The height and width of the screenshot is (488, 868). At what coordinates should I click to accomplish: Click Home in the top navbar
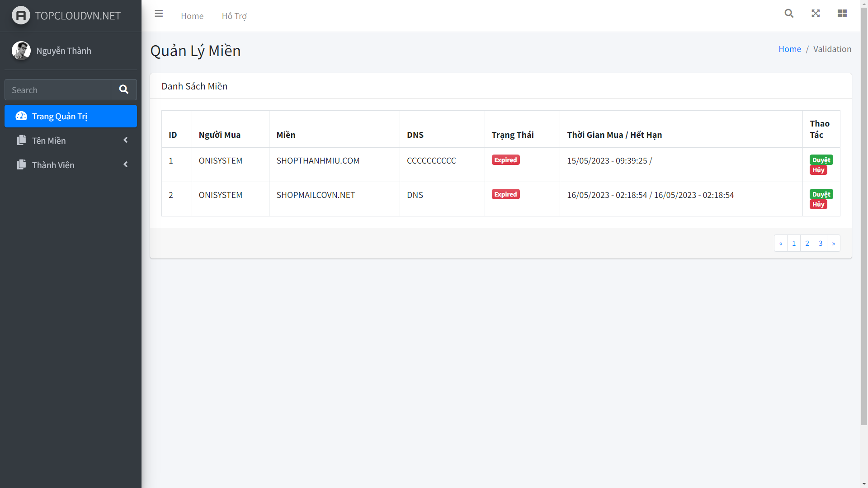click(192, 16)
